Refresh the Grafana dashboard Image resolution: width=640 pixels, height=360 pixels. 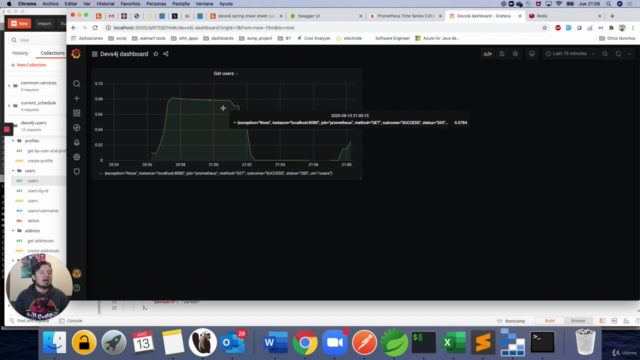(x=618, y=54)
